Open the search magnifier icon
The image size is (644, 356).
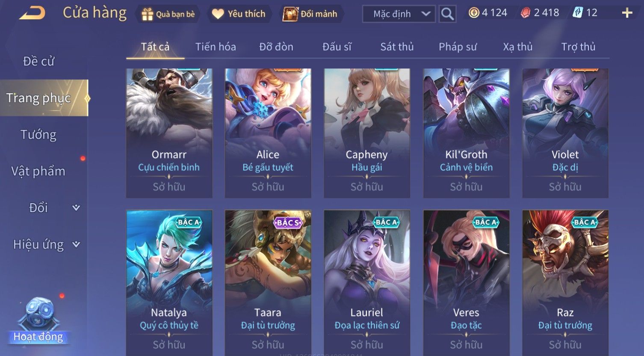coord(447,14)
